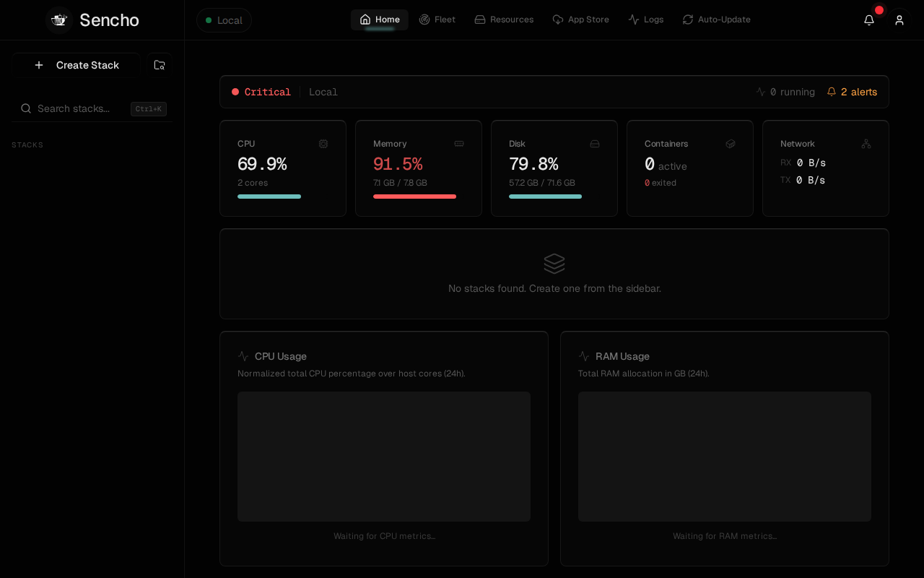Click the 'No stacks found' message

tap(554, 288)
